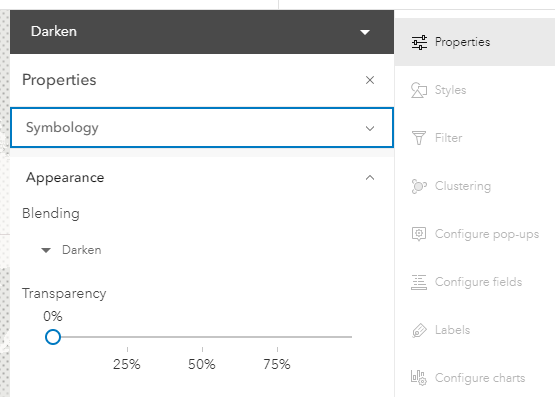This screenshot has height=397, width=555.
Task: Open the Configure charts icon
Action: pos(419,378)
